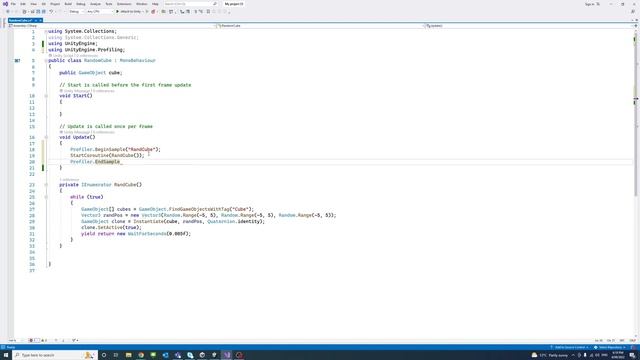640x360 pixels.
Task: Click 'Profiler.BeginSample' text on line 18
Action: point(98,149)
